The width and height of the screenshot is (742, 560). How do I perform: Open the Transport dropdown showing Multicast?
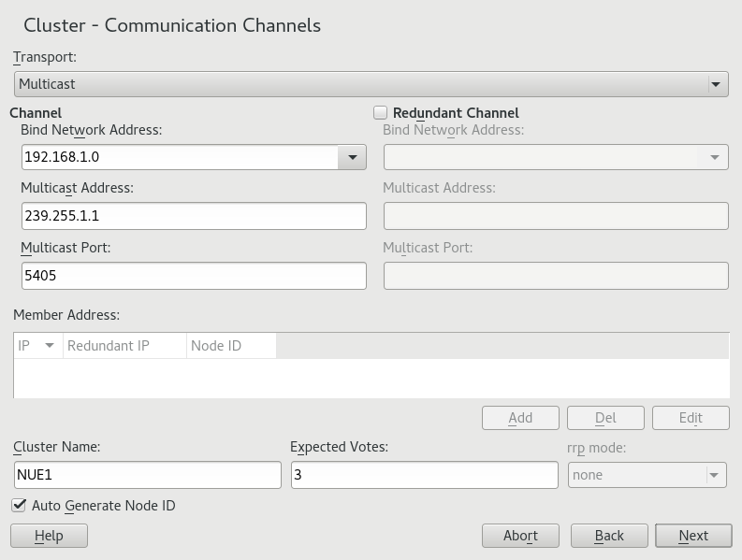coord(371,84)
